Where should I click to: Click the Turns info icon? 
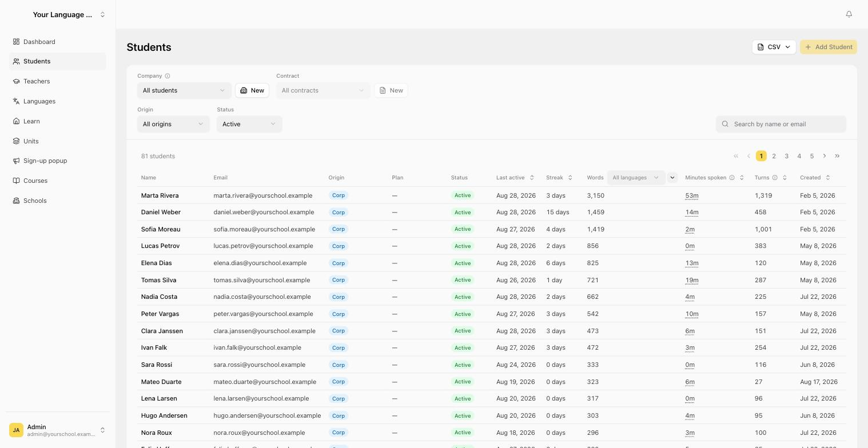point(775,178)
